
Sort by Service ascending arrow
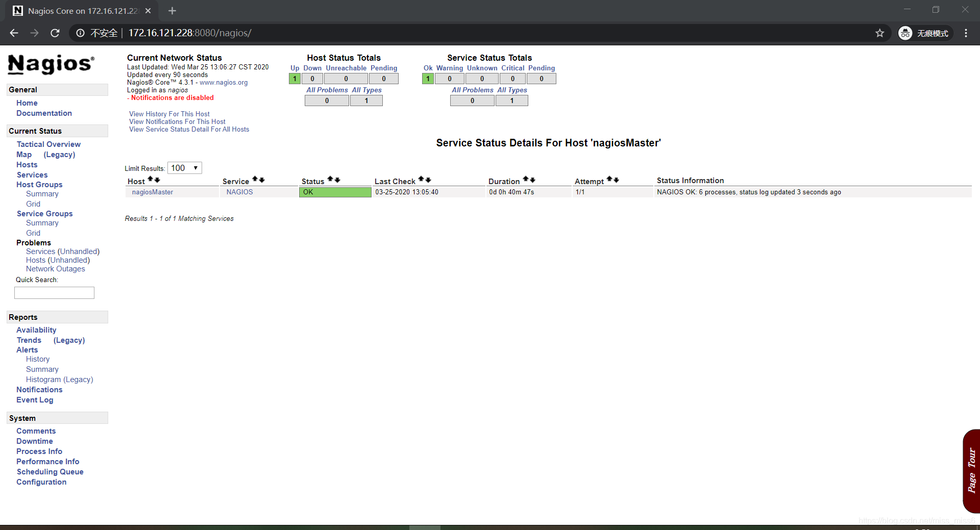255,180
